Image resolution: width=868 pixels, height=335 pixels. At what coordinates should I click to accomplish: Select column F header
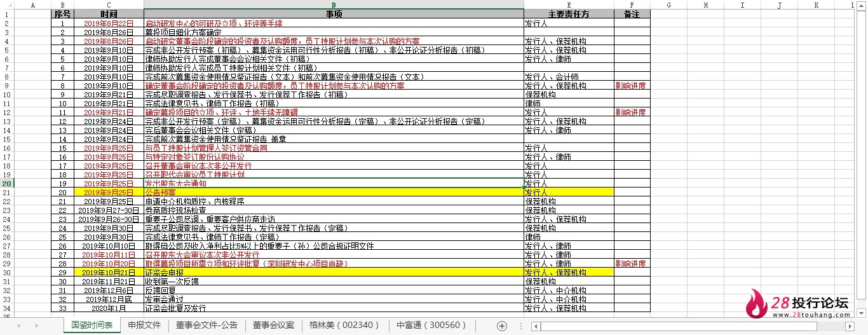(x=632, y=4)
